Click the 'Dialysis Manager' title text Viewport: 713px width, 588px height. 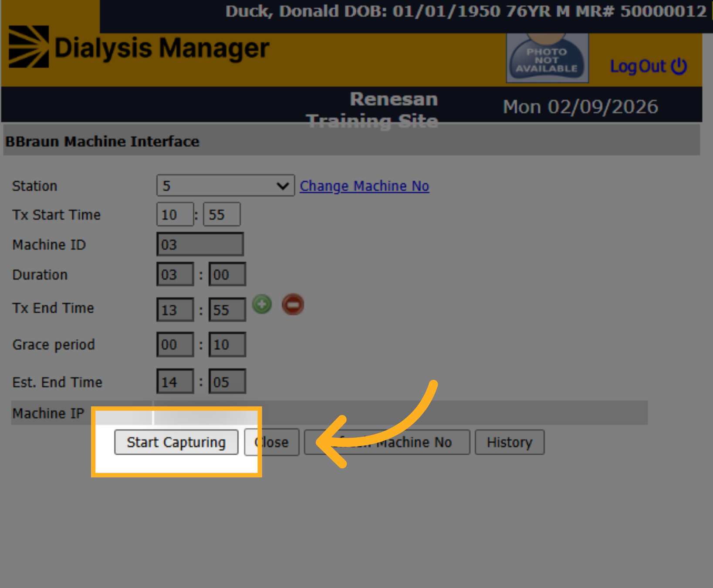(x=162, y=48)
